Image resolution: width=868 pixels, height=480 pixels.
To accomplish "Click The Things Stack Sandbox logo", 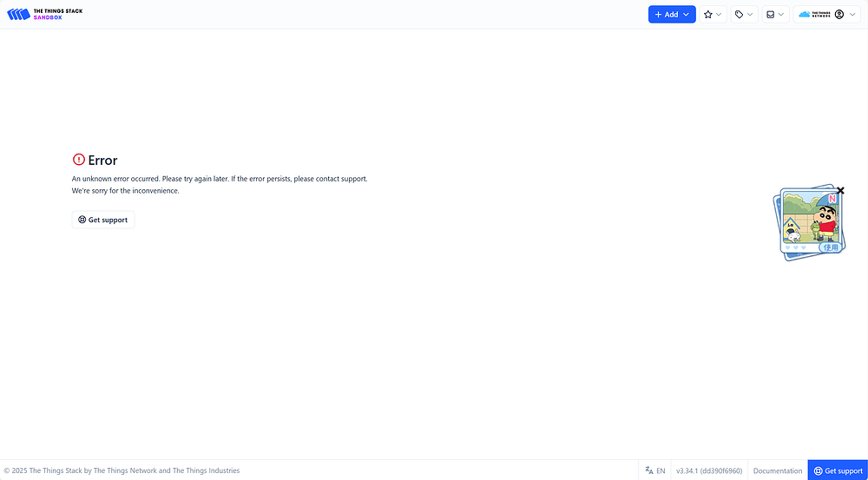I will [x=45, y=14].
